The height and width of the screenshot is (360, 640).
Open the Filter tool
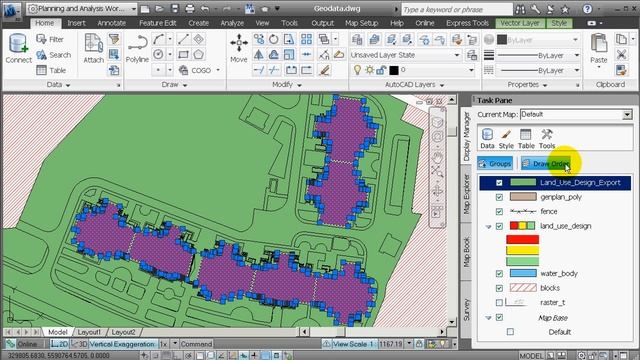click(x=50, y=39)
